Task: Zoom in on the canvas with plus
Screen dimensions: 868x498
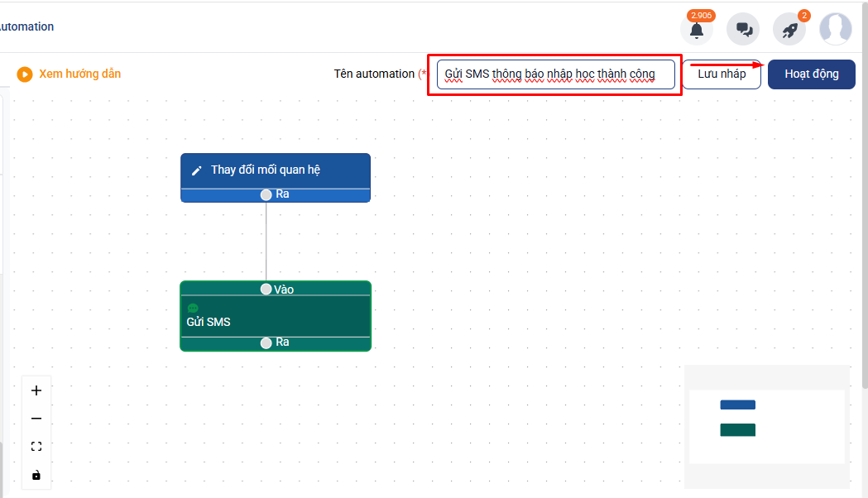Action: point(36,390)
